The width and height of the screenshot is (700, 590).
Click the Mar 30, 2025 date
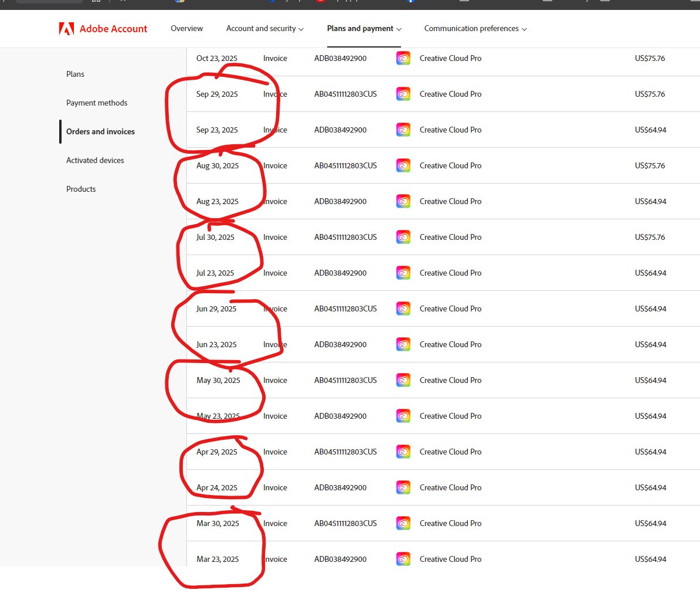point(218,523)
